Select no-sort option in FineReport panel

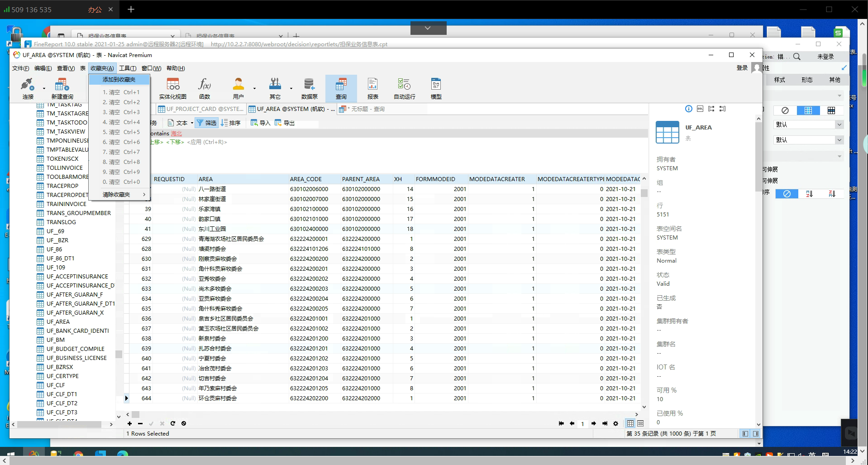coord(787,194)
